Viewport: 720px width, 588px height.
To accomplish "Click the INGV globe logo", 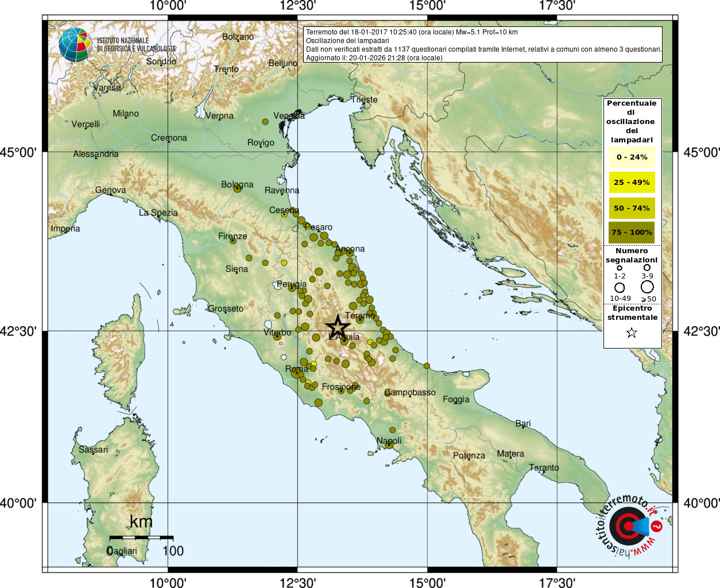I will pos(75,45).
